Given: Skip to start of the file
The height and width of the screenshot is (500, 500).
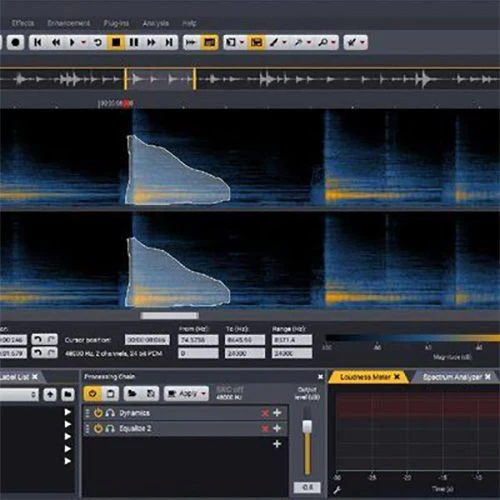Looking at the screenshot, I should click(38, 42).
